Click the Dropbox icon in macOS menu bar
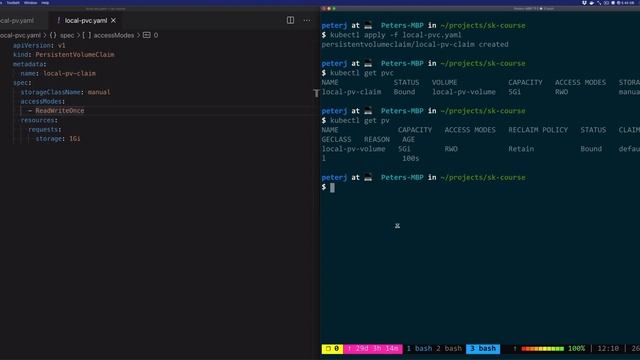Viewport: 640px width, 360px height. (x=584, y=2)
